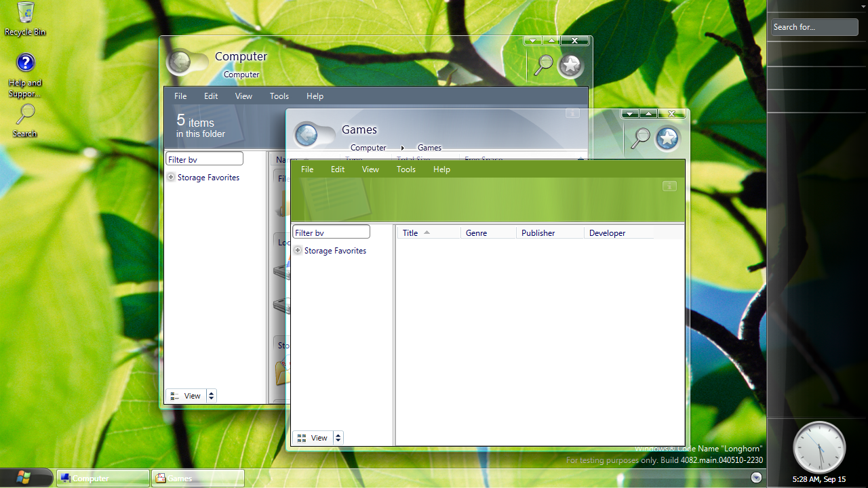Open the Search desktop icon
The width and height of the screenshot is (868, 488).
(x=25, y=121)
